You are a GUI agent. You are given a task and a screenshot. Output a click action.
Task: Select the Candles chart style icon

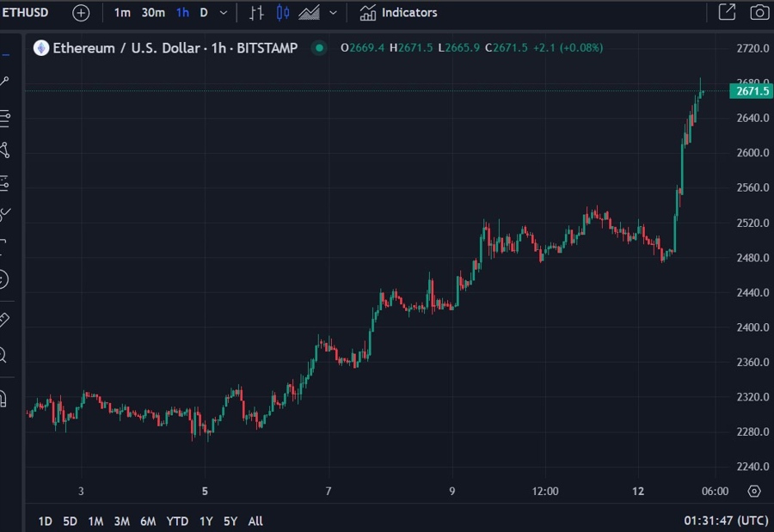(x=282, y=13)
